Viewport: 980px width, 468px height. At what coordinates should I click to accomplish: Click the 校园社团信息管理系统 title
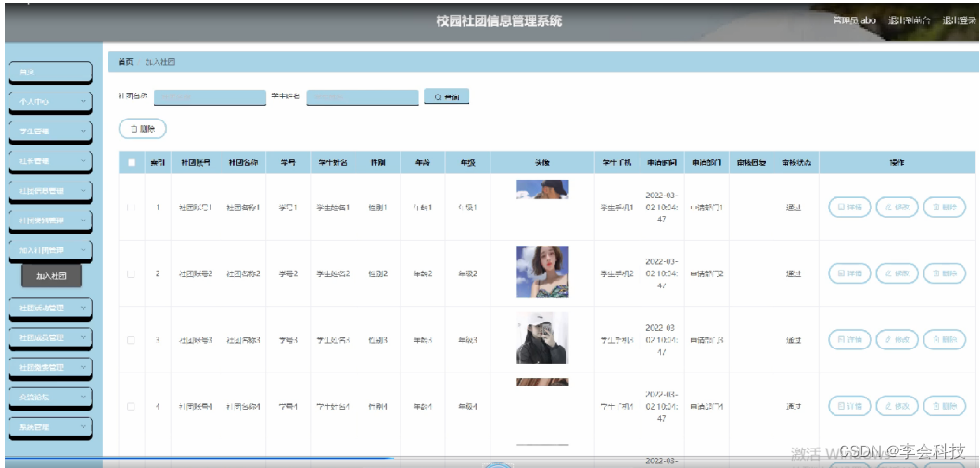[499, 20]
